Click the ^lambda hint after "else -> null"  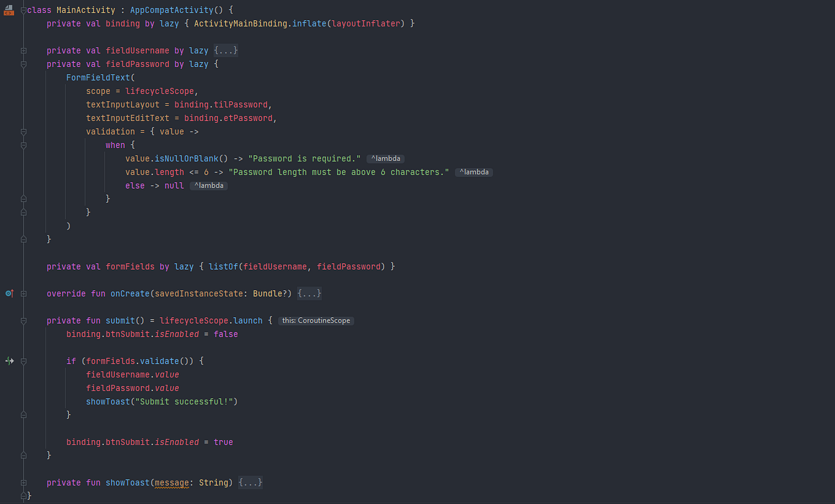click(x=208, y=185)
